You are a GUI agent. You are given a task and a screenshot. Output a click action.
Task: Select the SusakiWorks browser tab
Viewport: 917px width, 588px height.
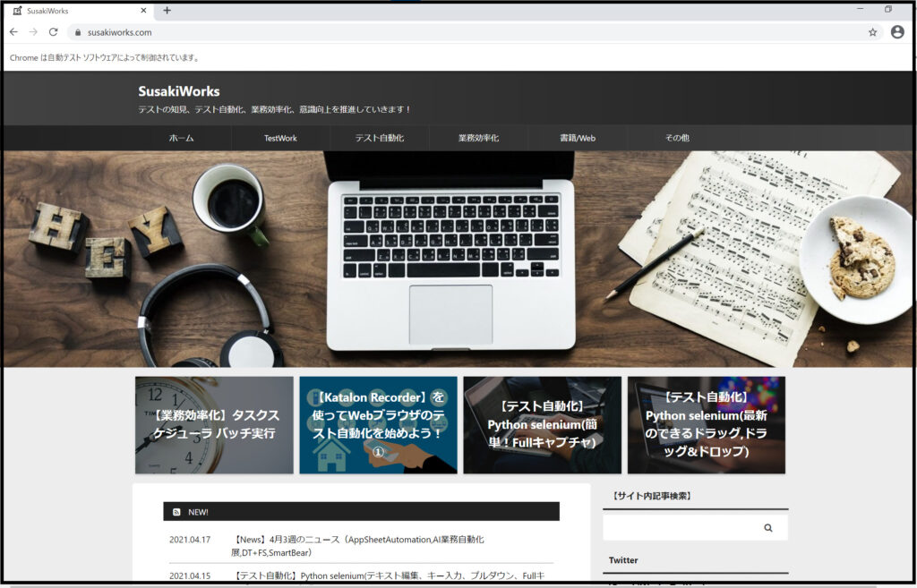tap(79, 11)
